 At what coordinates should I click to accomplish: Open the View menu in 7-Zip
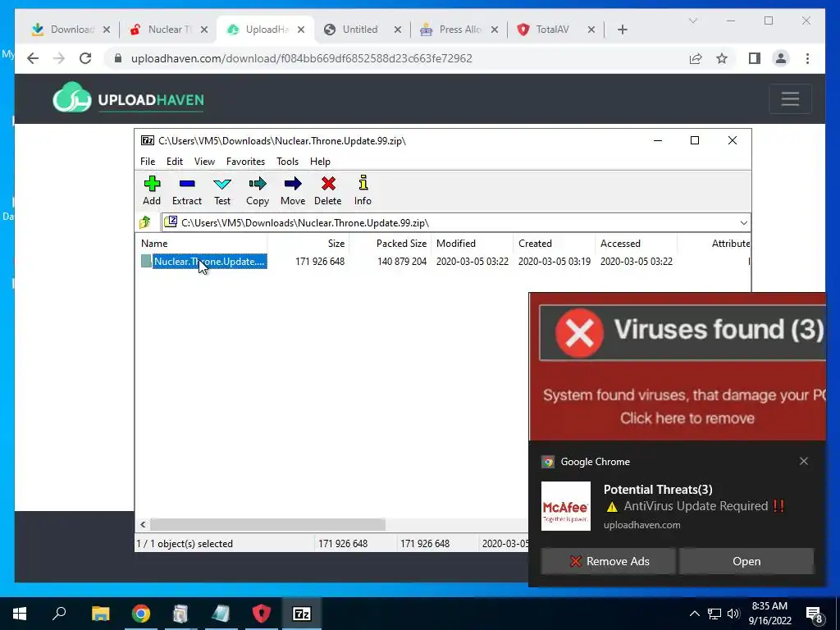204,162
